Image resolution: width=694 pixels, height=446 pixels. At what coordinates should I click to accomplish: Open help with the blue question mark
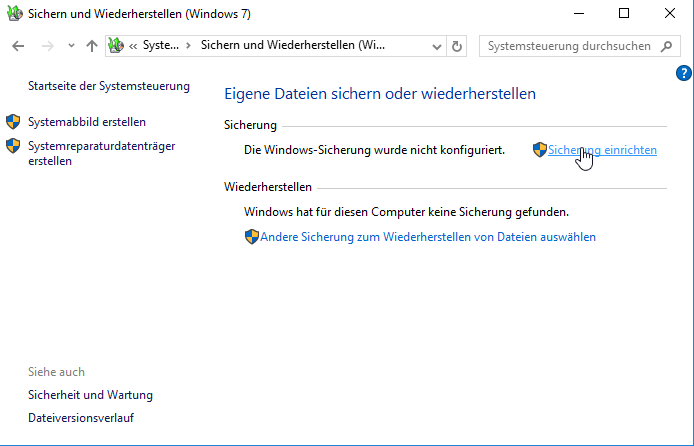684,73
